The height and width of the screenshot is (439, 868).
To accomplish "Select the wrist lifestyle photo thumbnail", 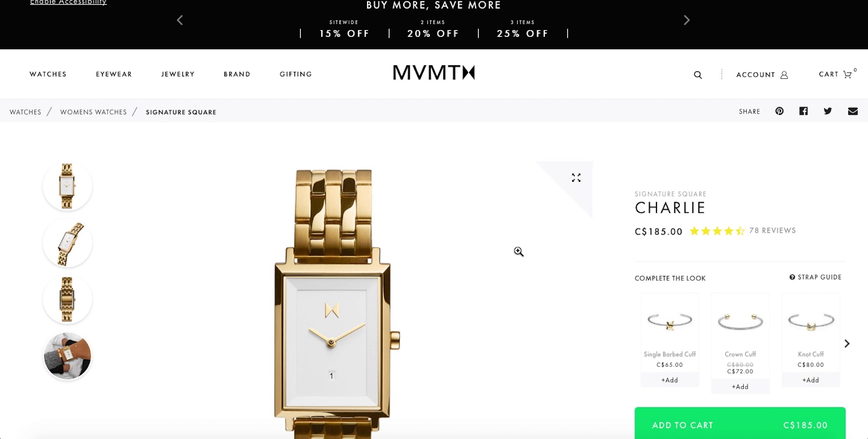I will tap(68, 356).
